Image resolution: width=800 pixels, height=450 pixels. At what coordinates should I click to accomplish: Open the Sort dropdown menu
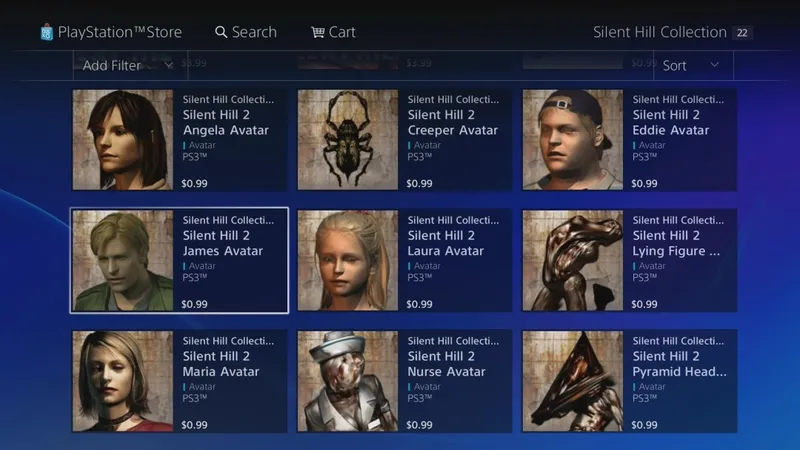click(693, 65)
